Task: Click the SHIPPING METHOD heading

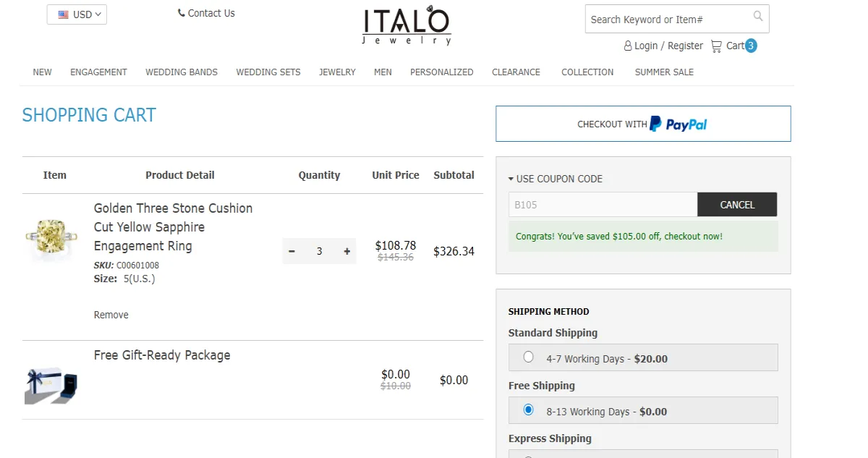Action: coord(549,312)
